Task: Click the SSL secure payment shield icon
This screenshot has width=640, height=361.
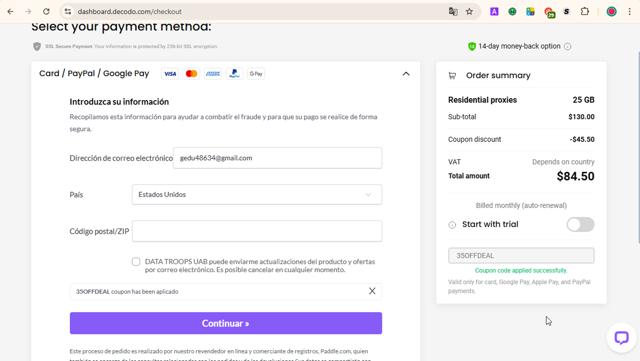Action: [x=37, y=47]
